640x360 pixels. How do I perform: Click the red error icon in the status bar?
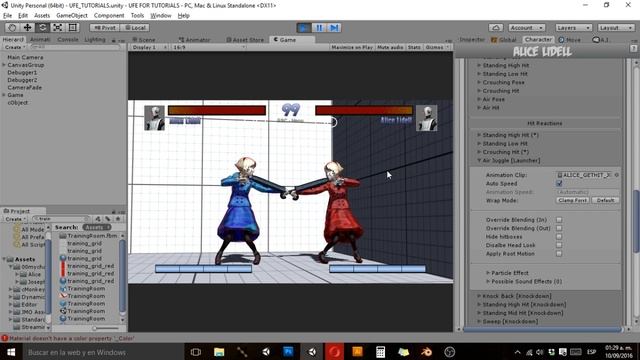4,338
